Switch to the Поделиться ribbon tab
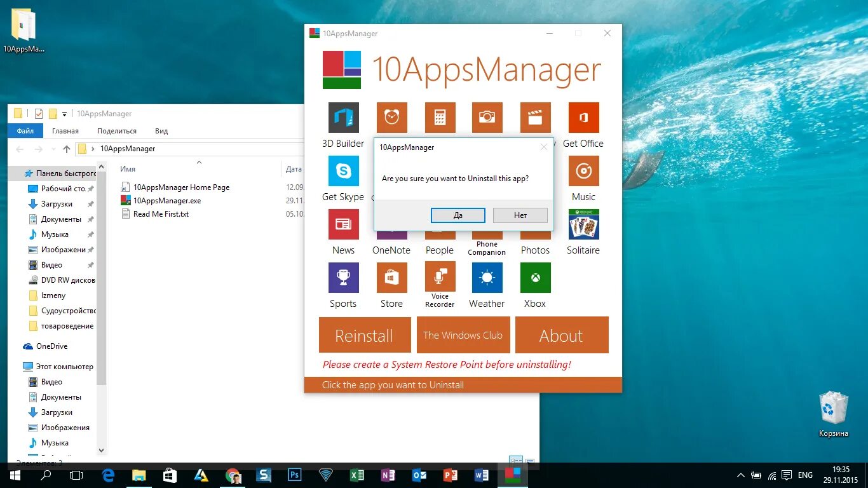This screenshot has height=488, width=868. coord(117,131)
